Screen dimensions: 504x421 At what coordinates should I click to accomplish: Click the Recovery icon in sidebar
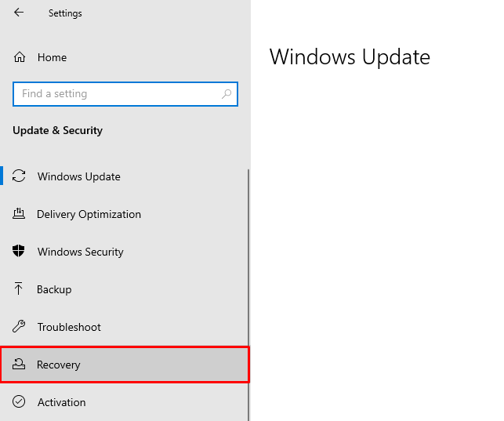pyautogui.click(x=20, y=365)
